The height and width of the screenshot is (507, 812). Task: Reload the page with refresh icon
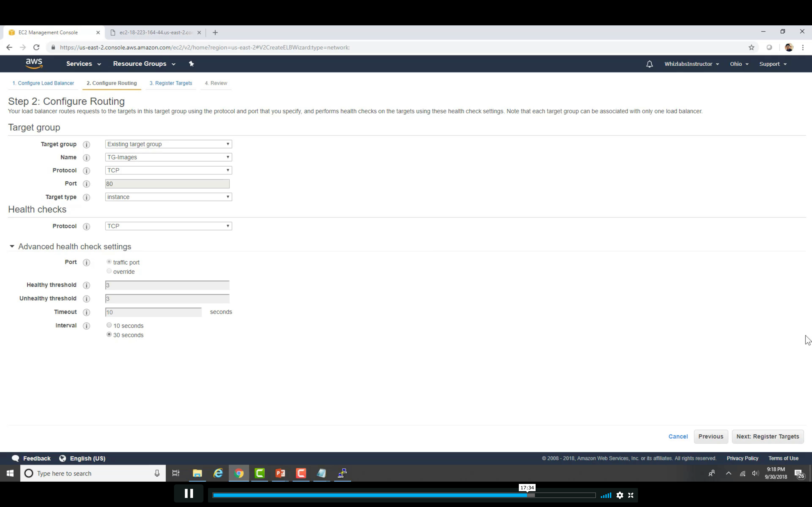click(36, 47)
